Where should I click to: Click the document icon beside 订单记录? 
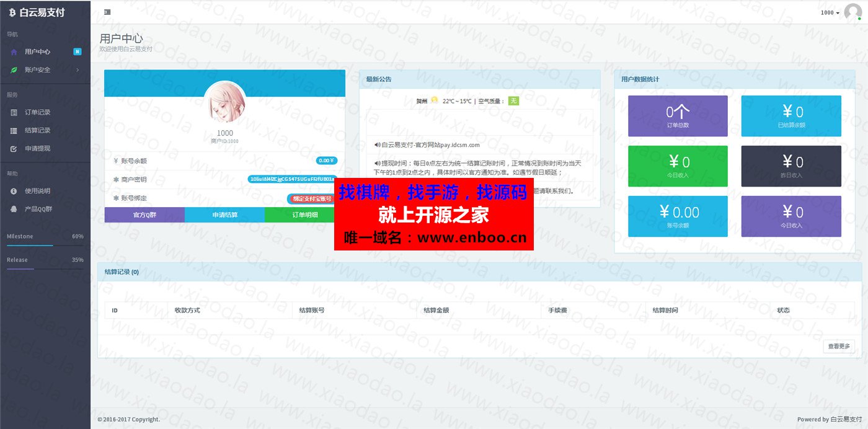pos(14,113)
